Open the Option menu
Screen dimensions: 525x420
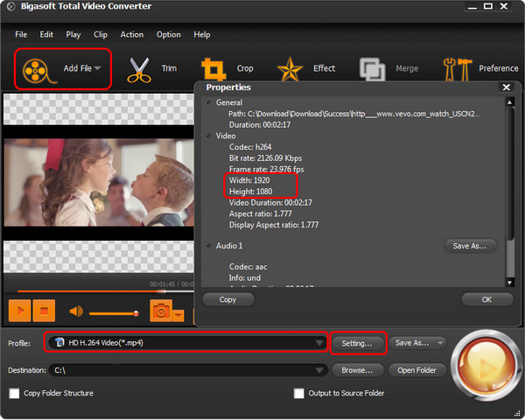pos(168,34)
